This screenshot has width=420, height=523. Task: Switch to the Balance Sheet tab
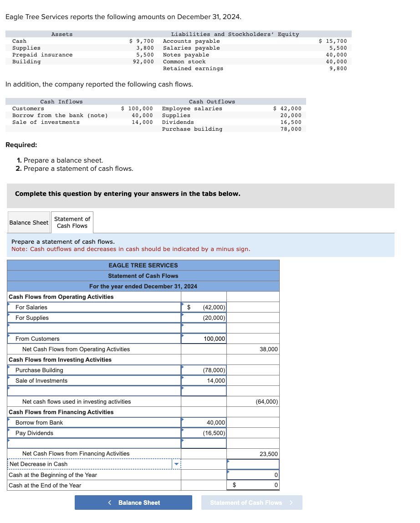(x=28, y=222)
